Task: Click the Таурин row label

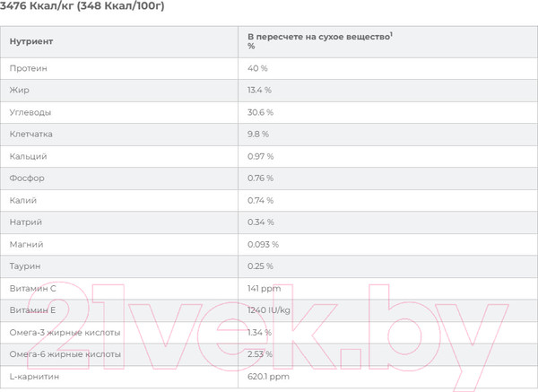Action: pos(25,266)
